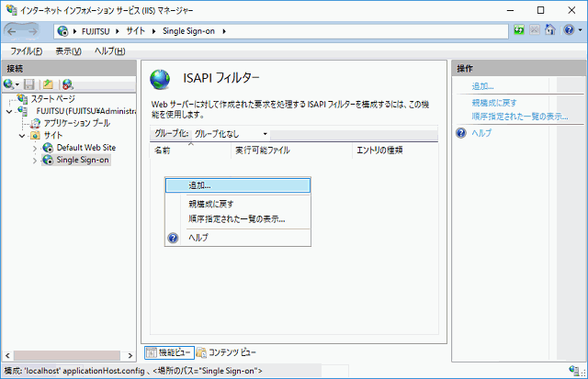Click the application pool icon

click(x=36, y=123)
